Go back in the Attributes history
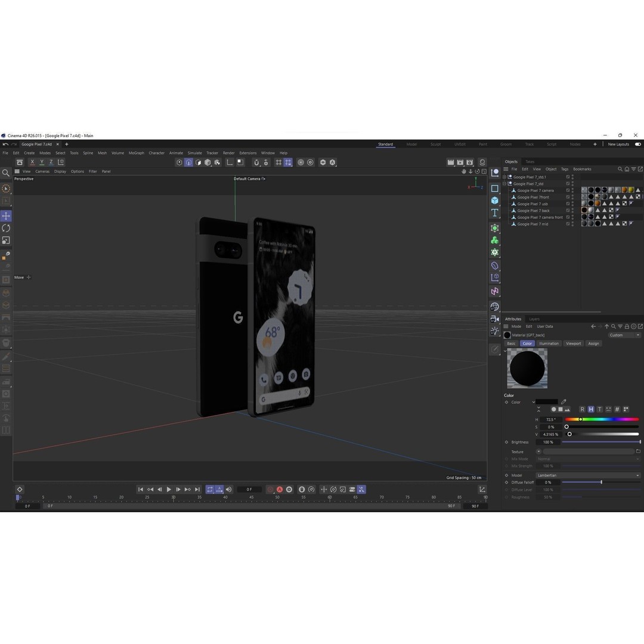 pos(593,327)
